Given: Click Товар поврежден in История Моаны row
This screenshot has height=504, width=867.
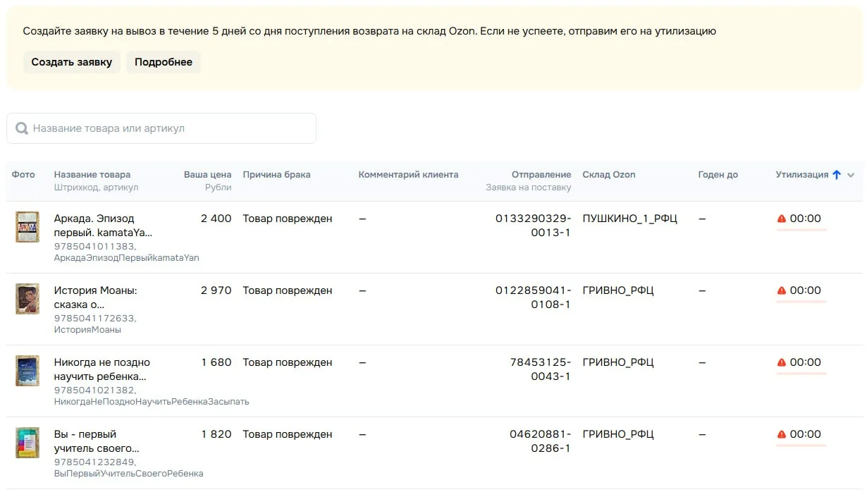Looking at the screenshot, I should (x=288, y=290).
